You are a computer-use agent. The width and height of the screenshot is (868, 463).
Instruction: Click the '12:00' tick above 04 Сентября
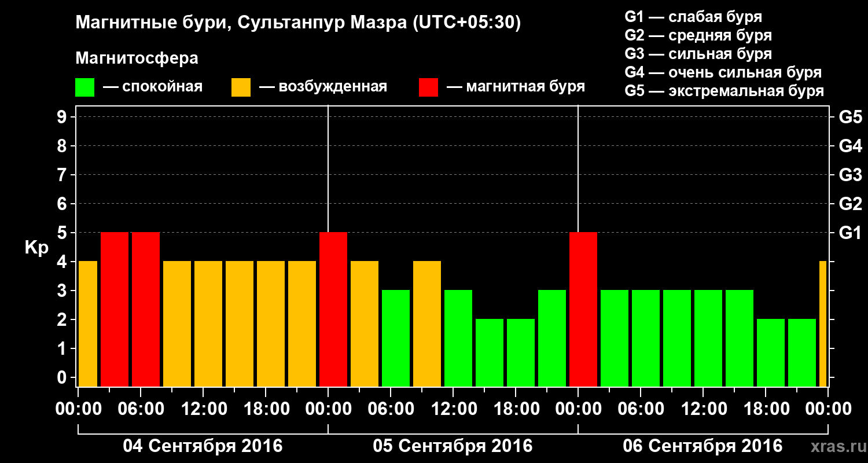(x=203, y=409)
